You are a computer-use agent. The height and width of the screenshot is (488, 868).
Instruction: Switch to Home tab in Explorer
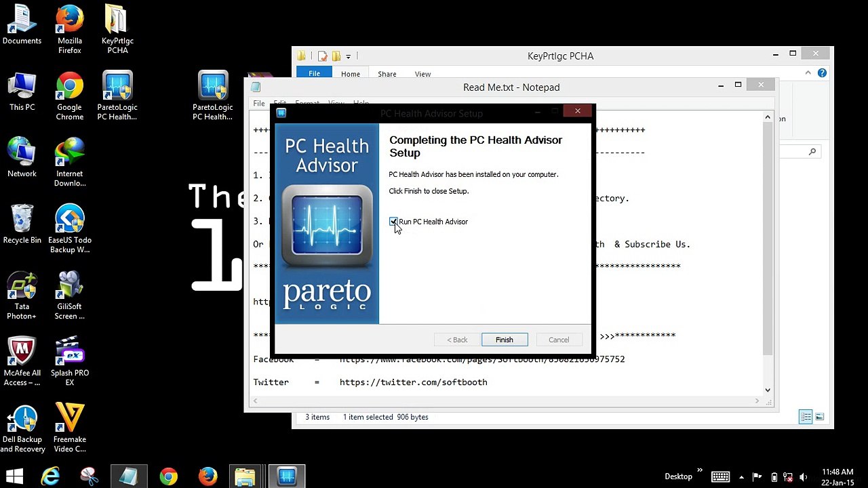(x=351, y=74)
